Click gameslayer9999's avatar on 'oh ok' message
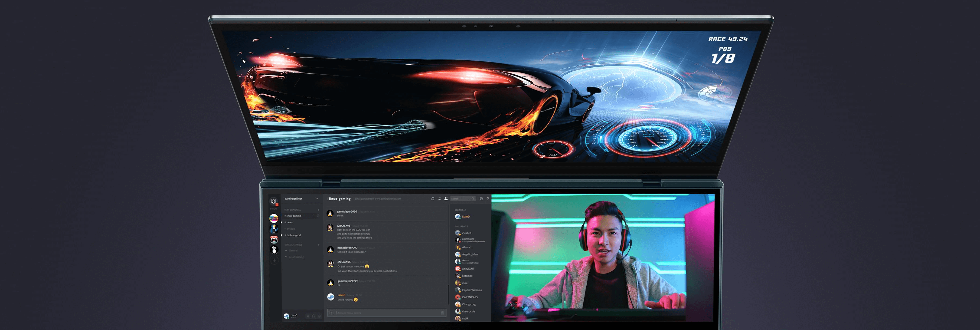The width and height of the screenshot is (980, 330). 330,214
